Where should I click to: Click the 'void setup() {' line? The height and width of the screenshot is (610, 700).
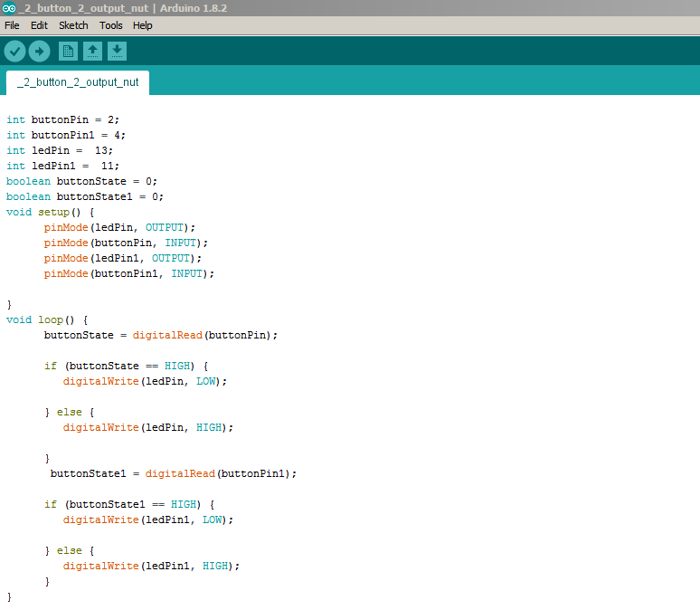pos(51,213)
